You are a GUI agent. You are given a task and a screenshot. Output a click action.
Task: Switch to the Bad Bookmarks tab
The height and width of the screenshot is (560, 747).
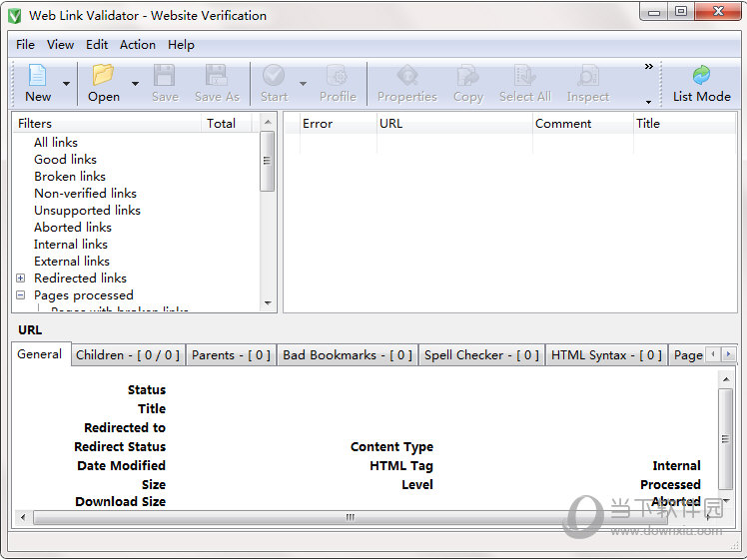(x=348, y=355)
